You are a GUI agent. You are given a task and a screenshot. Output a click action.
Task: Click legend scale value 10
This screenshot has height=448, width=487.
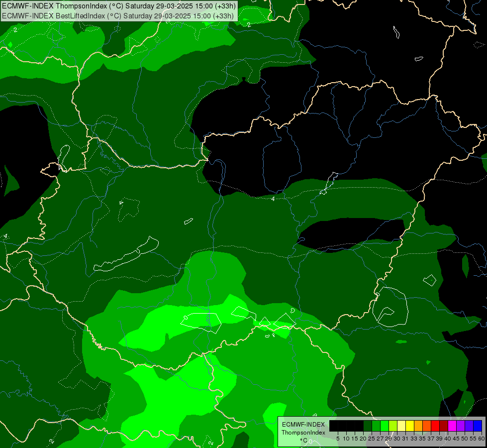coord(346,439)
